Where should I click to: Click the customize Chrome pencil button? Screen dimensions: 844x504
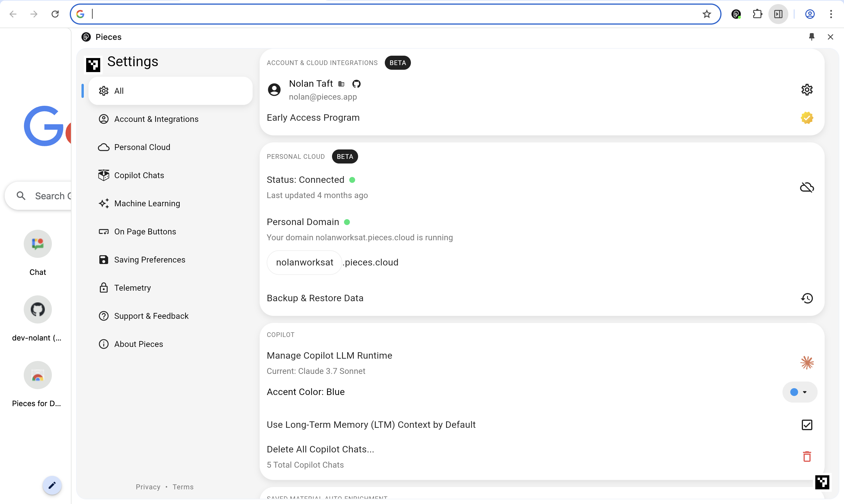click(x=52, y=485)
